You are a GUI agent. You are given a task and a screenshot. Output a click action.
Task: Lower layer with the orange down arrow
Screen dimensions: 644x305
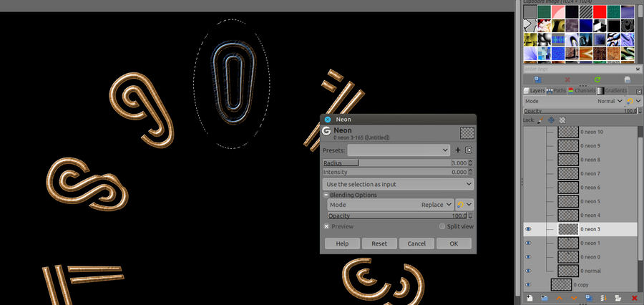574,297
